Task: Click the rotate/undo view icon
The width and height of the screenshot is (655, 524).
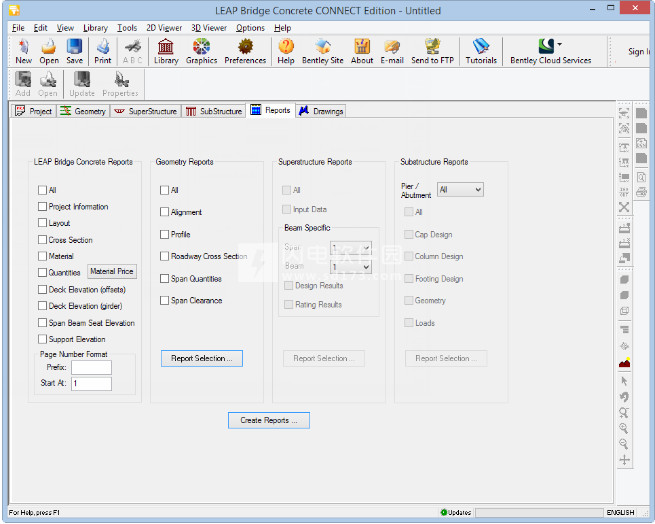Action: coord(625,397)
